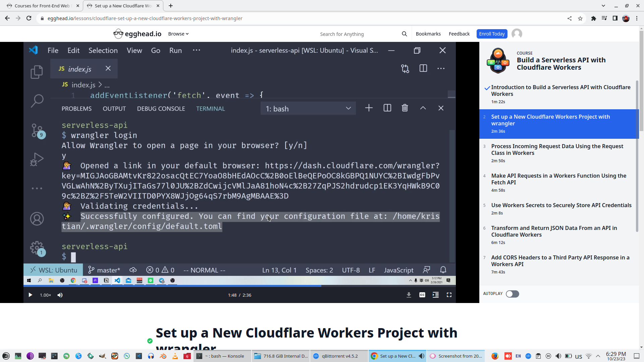Screen dimensions: 644x362
Task: Enter fullscreen video mode
Action: coord(449,295)
